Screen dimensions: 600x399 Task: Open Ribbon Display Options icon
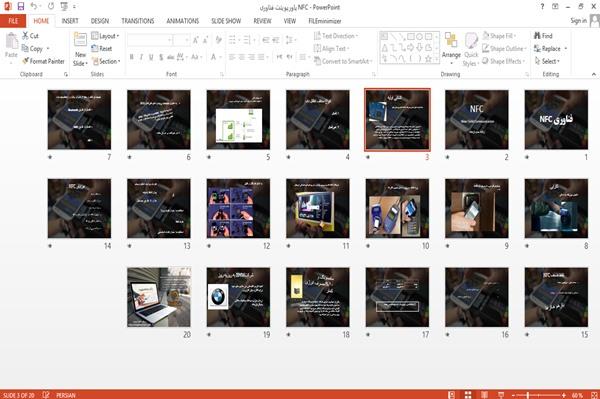tap(555, 7)
